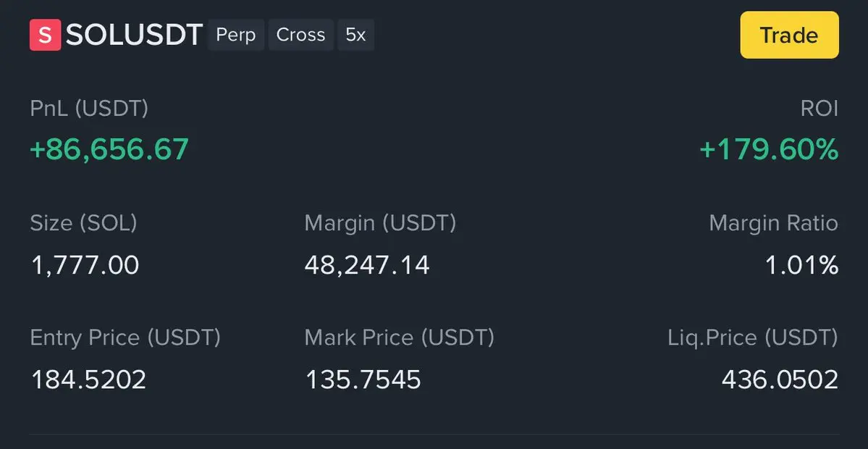Click the Entry Price (USDT) label
This screenshot has width=868, height=449.
point(125,337)
